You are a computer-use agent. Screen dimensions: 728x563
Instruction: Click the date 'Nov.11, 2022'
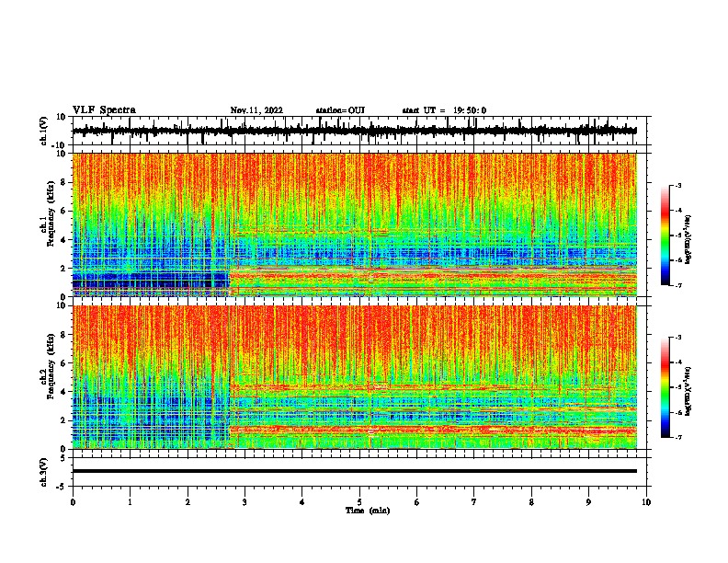click(256, 110)
